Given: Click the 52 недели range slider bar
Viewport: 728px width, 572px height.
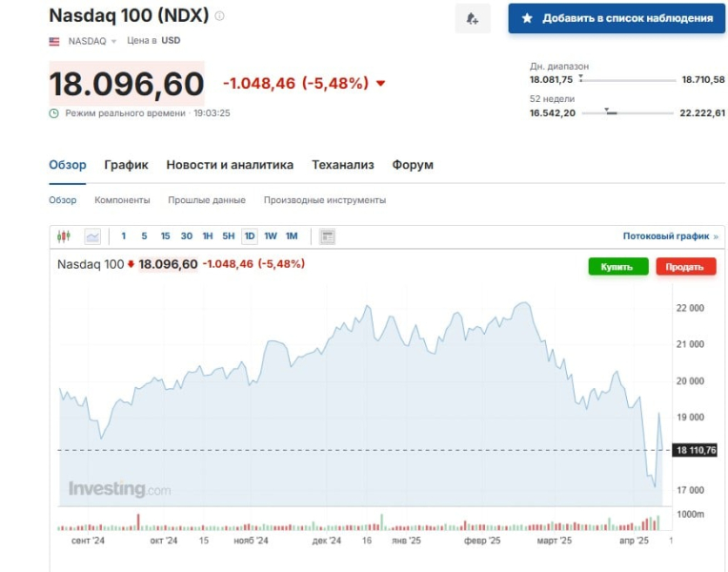Looking at the screenshot, I should pyautogui.click(x=627, y=112).
